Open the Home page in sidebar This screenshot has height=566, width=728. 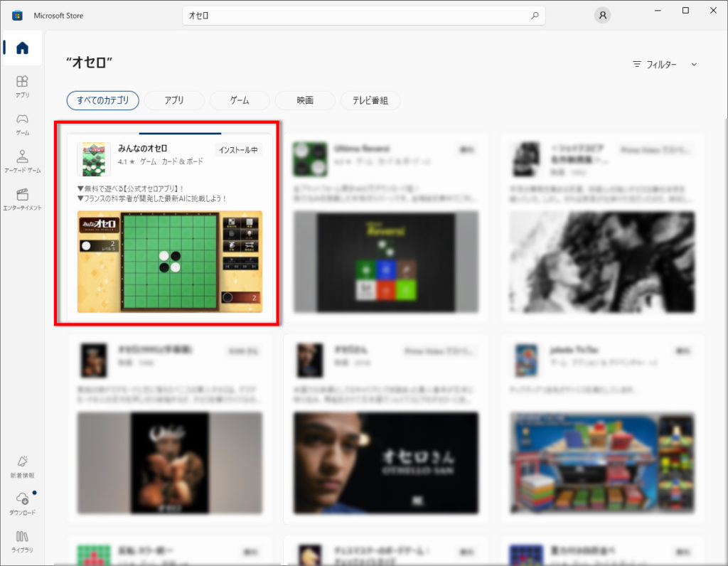pyautogui.click(x=22, y=48)
